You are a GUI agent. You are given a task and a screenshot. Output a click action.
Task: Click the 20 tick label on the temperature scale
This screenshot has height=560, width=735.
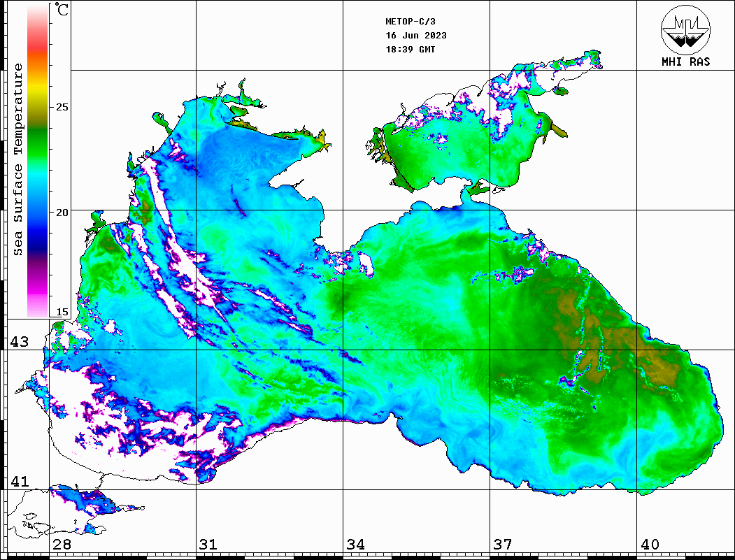pos(62,213)
